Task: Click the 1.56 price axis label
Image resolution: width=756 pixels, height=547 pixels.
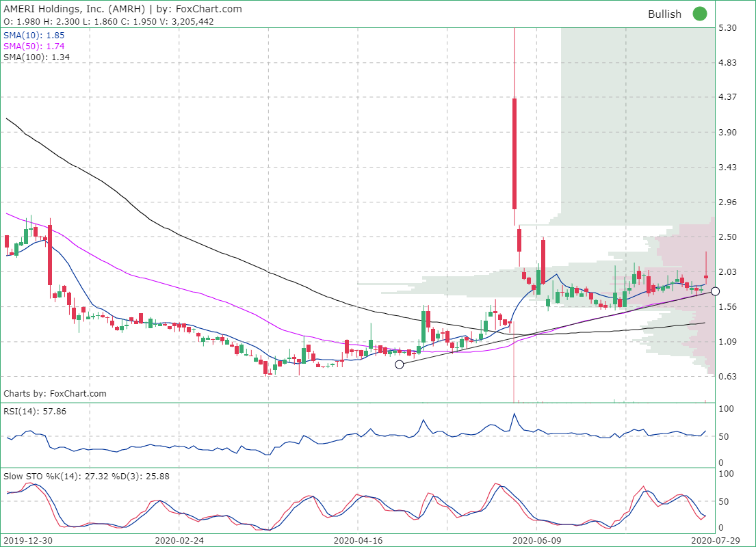Action: click(727, 306)
